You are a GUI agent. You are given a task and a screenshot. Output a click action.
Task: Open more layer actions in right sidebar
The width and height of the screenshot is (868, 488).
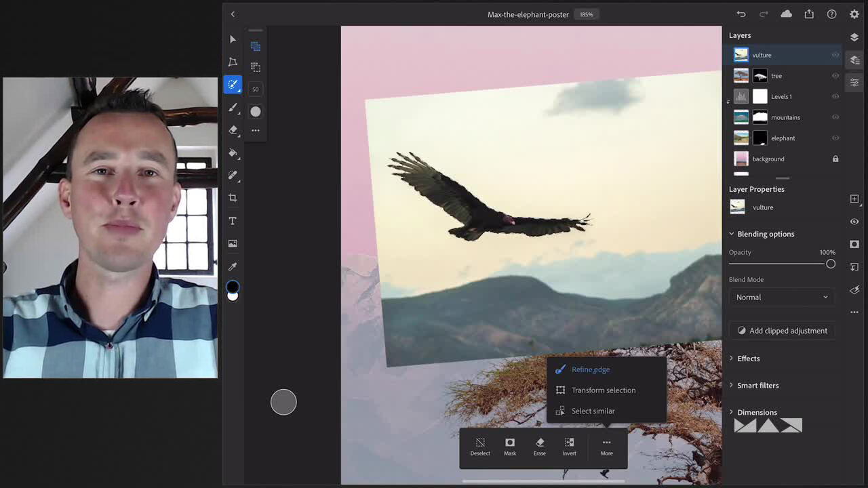pyautogui.click(x=854, y=312)
